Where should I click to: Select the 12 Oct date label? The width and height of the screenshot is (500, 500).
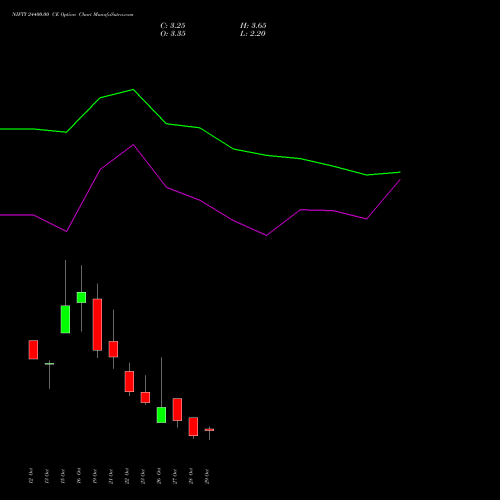(31, 476)
